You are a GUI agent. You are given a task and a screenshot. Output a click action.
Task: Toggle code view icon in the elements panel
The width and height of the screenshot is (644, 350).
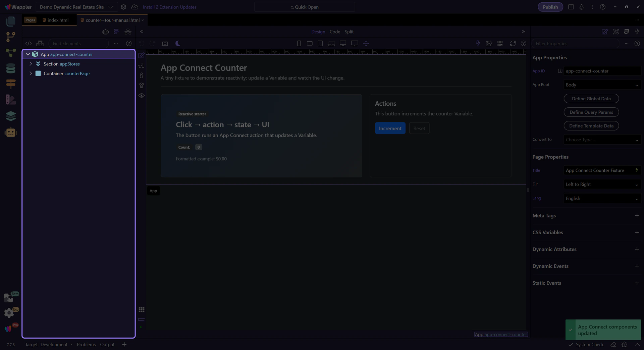click(x=29, y=44)
